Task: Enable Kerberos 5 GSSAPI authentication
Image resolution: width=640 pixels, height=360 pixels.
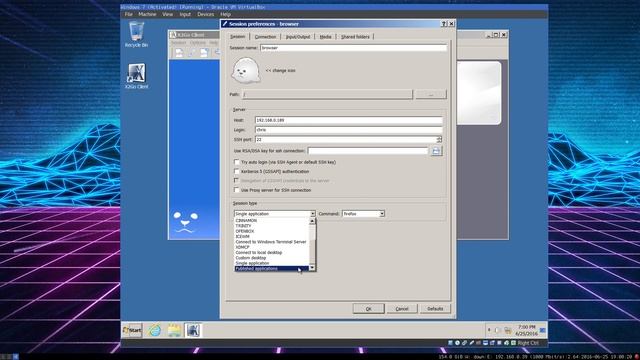Action: pos(236,171)
